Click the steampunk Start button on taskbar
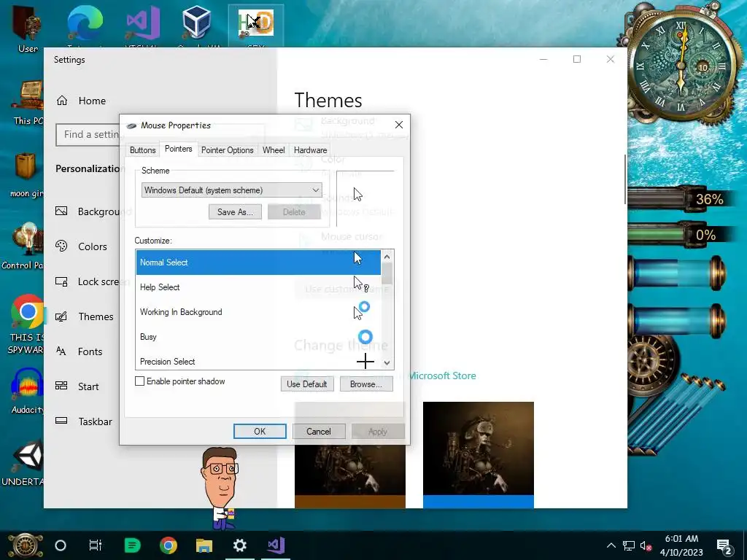This screenshot has height=560, width=747. pyautogui.click(x=25, y=545)
